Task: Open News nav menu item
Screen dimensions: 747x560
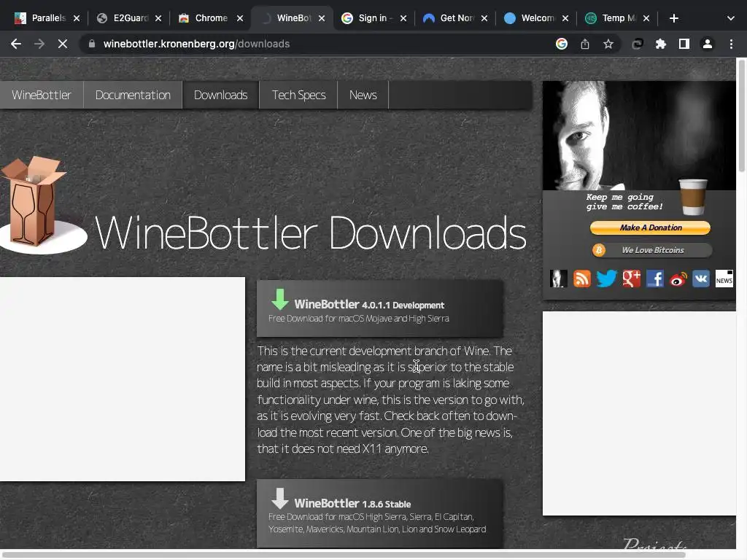Action: click(x=363, y=95)
